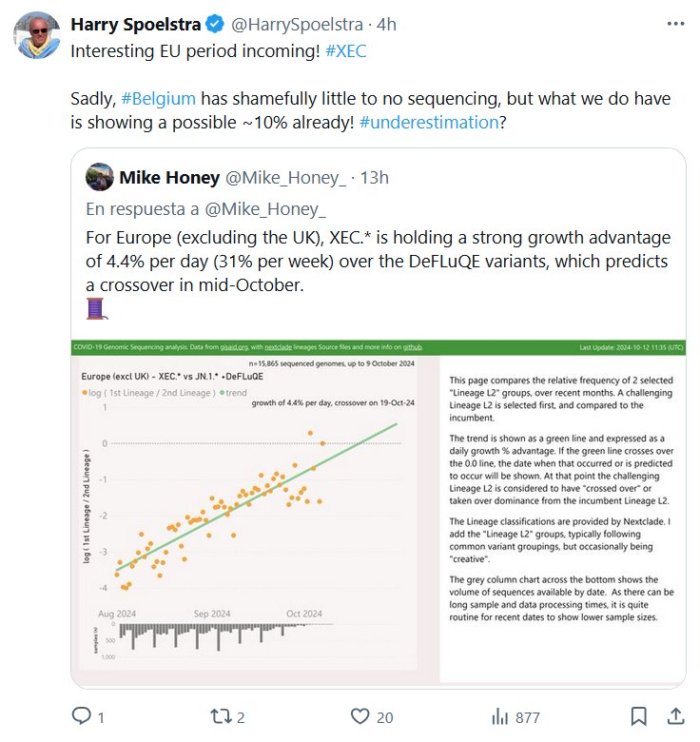
Task: Share the tweet via upload icon
Action: tap(676, 716)
